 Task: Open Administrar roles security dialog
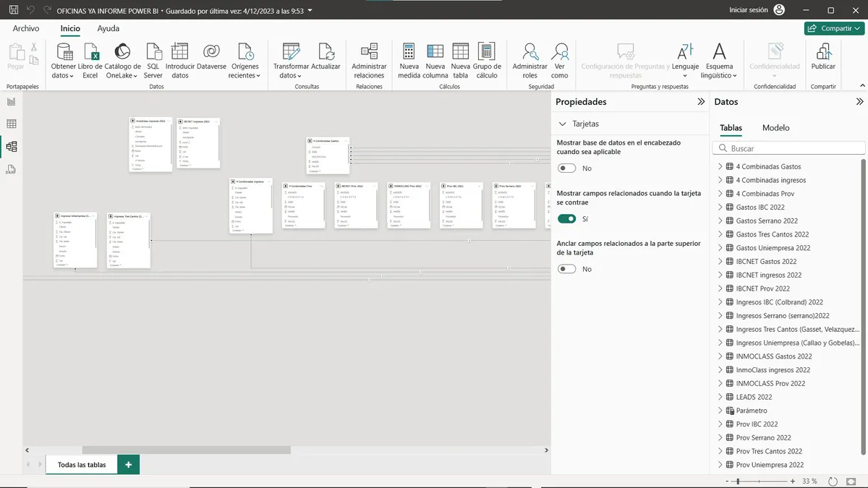point(530,61)
